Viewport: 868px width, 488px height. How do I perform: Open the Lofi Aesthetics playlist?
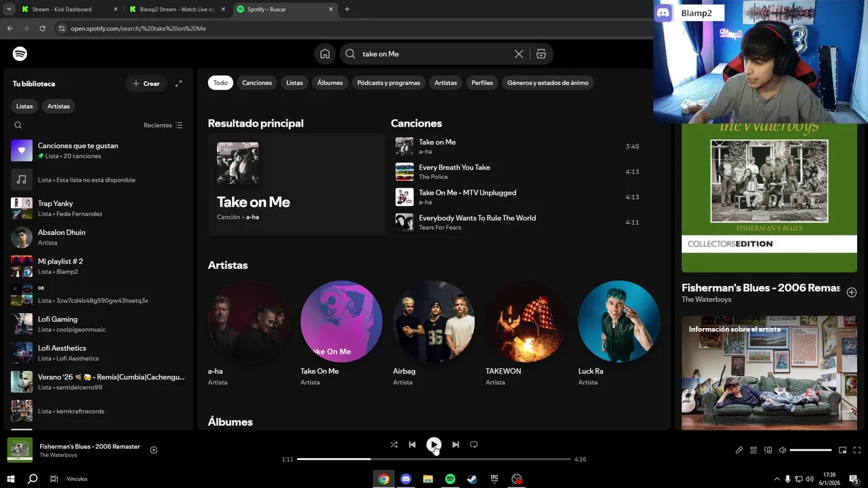coord(98,353)
